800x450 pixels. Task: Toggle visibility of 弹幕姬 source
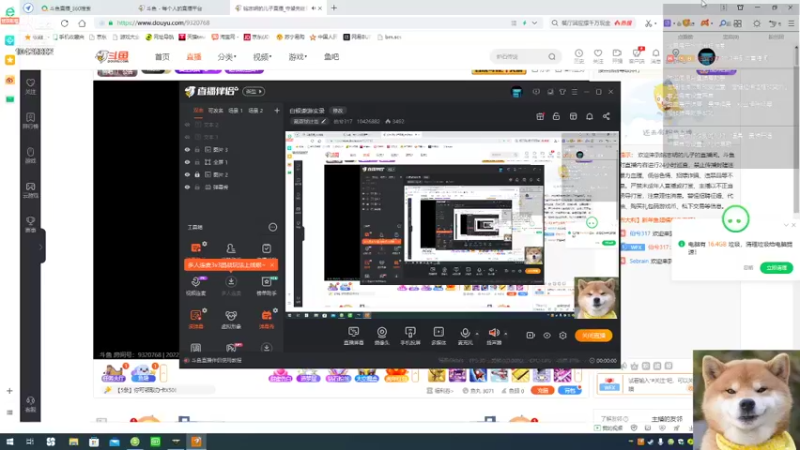(187, 187)
